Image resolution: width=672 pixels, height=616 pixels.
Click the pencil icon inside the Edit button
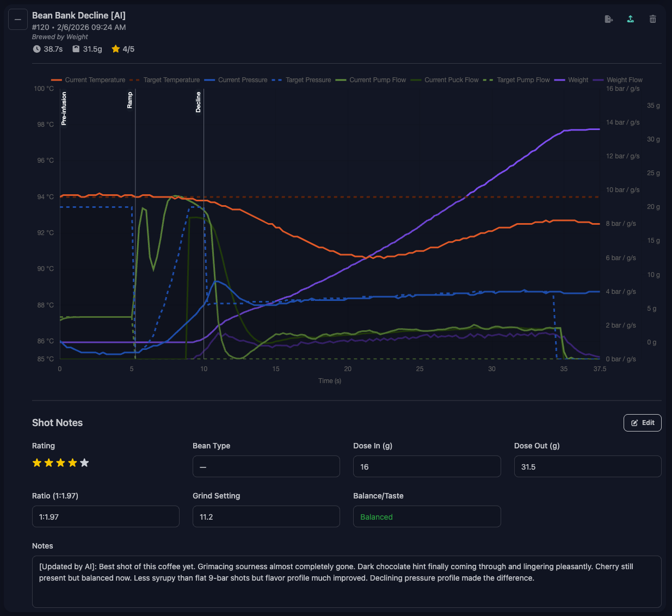click(634, 423)
